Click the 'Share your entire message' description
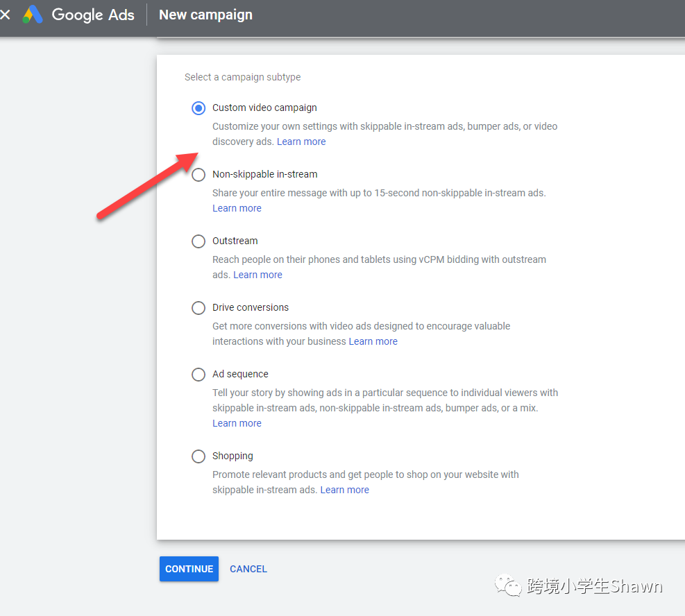 tap(379, 193)
